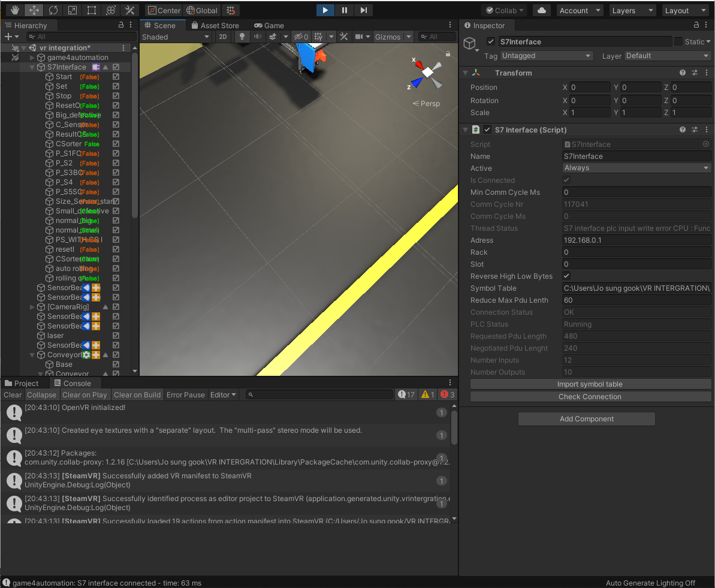Image resolution: width=715 pixels, height=588 pixels.
Task: Toggle hidden objects visibility in Scene view
Action: pos(301,37)
